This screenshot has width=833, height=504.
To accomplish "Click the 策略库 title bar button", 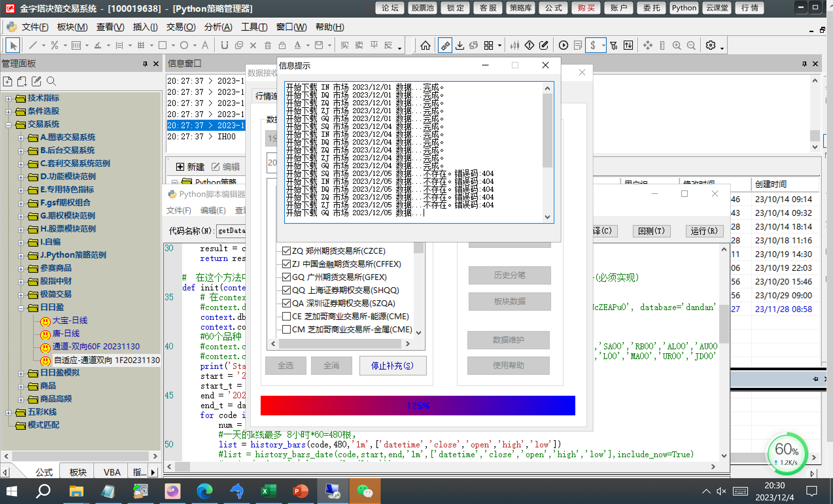I will pos(521,8).
